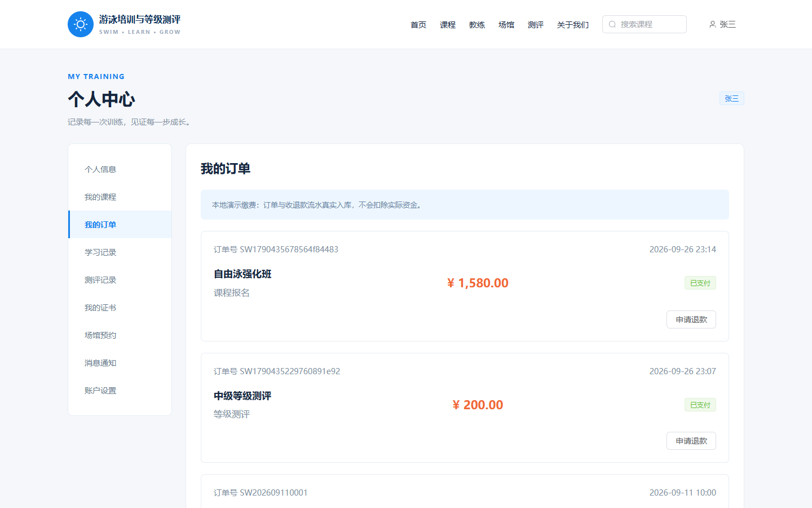Open 测评记录 from sidebar
This screenshot has height=508, width=812.
click(x=120, y=280)
